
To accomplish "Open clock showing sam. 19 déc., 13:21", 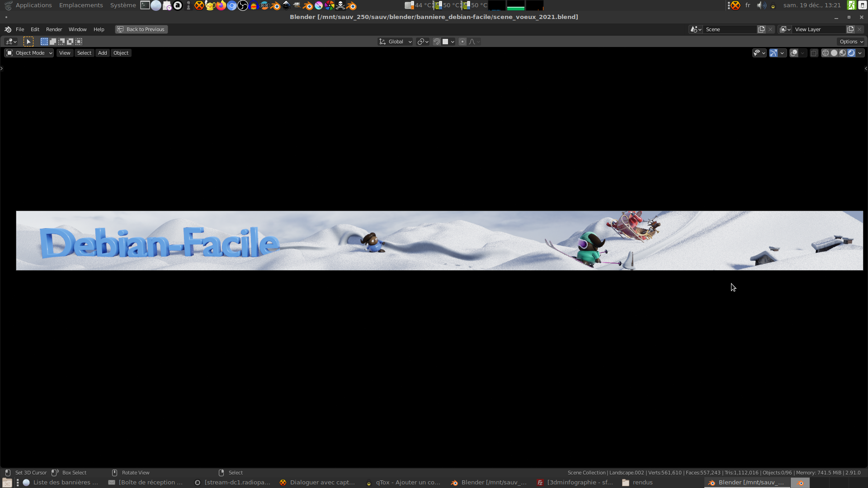I will 812,5.
